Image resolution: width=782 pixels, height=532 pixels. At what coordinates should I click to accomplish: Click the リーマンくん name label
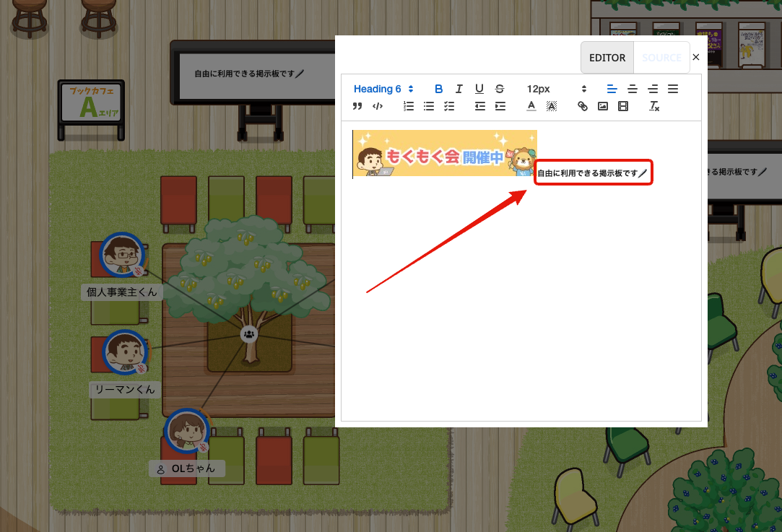(x=125, y=389)
